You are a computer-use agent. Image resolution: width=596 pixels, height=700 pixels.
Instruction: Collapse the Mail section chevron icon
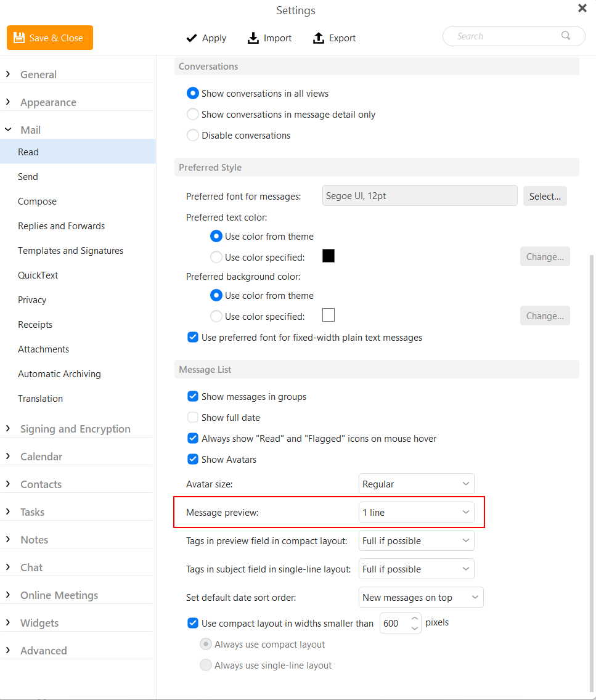coord(7,129)
